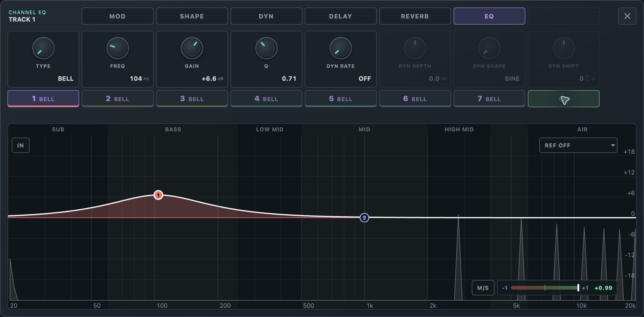This screenshot has width=644, height=317.
Task: Click the HIGH MID band label
Action: click(x=459, y=130)
